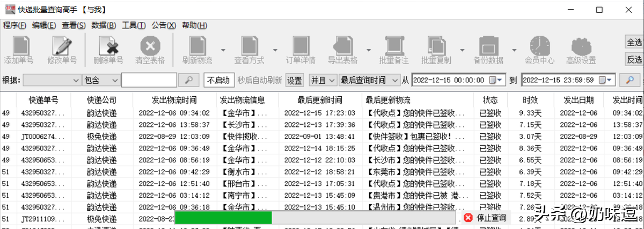Click the end date field 2022-12-15 23:59:59
Screen dimensions: 644x229
tap(568, 80)
